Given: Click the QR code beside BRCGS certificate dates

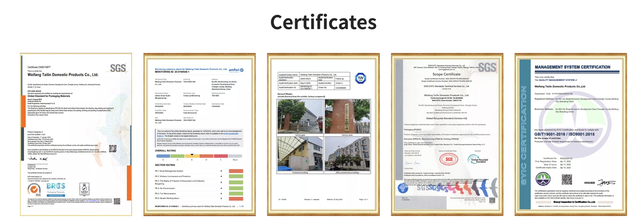Looking at the screenshot, I should pos(113,148).
